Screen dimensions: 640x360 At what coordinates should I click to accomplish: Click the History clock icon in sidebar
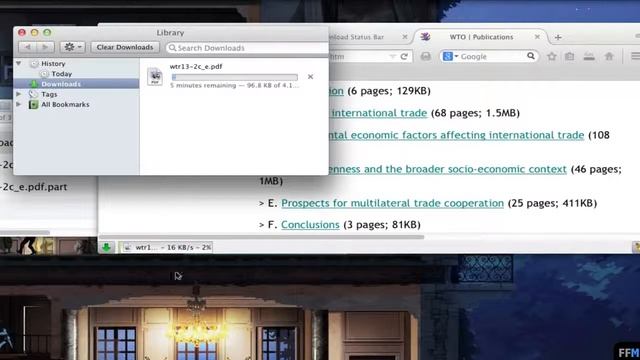click(x=34, y=64)
